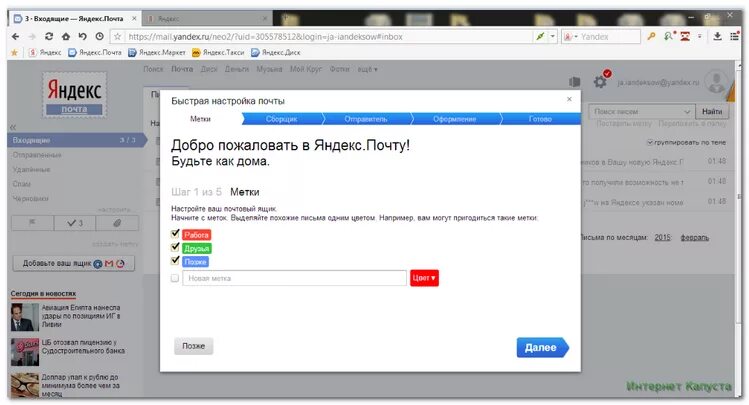Open Яндекс.Диск bookmark

(x=276, y=53)
